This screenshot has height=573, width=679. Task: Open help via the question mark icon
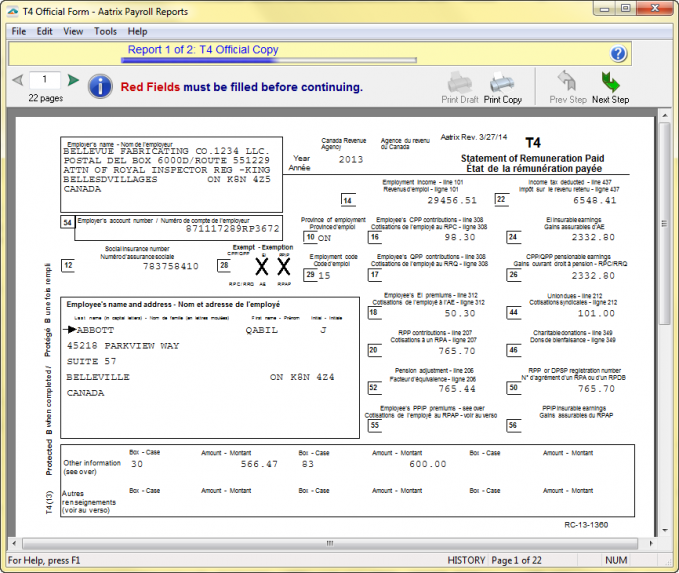pos(618,54)
